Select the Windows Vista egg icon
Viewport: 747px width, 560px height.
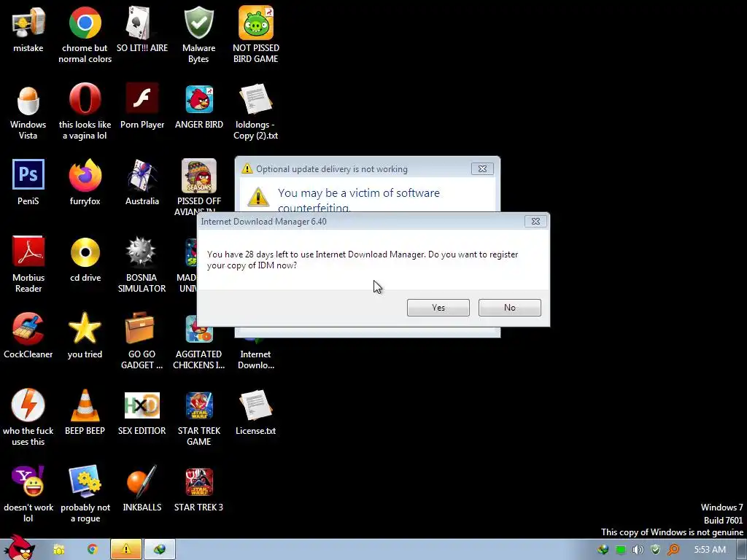28,112
